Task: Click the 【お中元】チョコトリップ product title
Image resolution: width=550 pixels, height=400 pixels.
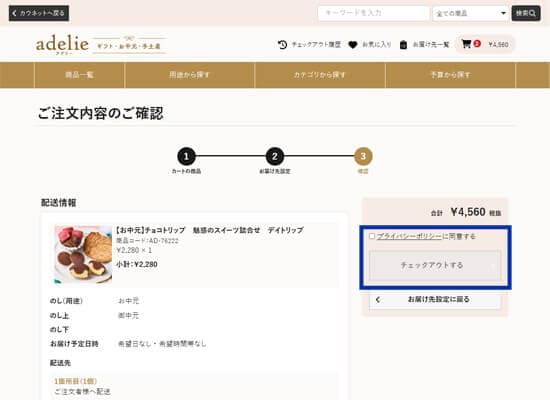Action: pyautogui.click(x=209, y=230)
